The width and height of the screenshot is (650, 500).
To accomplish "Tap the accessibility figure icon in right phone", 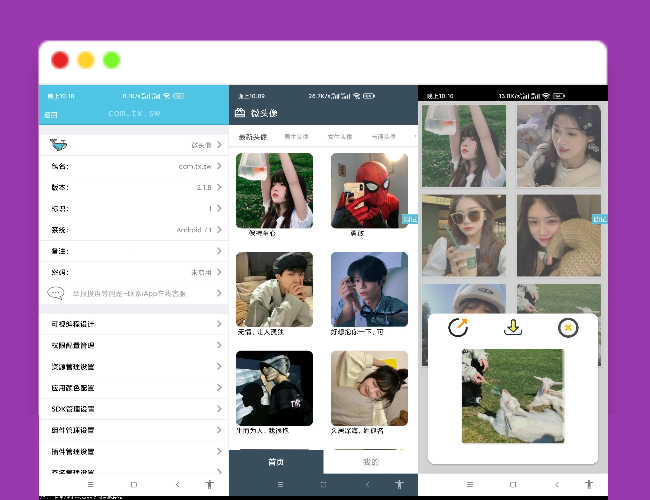I will click(x=589, y=484).
